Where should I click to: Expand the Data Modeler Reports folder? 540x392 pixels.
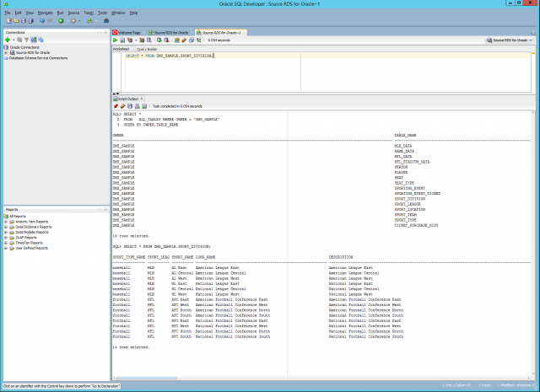[6, 233]
